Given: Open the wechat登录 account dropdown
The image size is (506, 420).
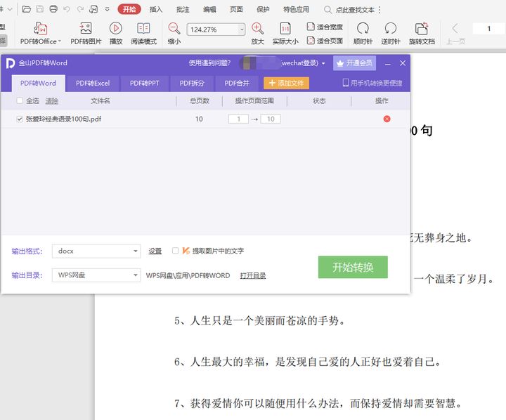Looking at the screenshot, I should (x=323, y=63).
